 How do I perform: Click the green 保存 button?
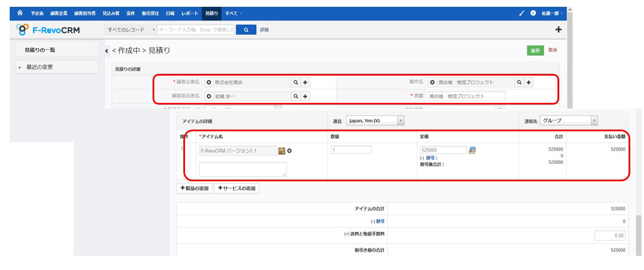535,51
